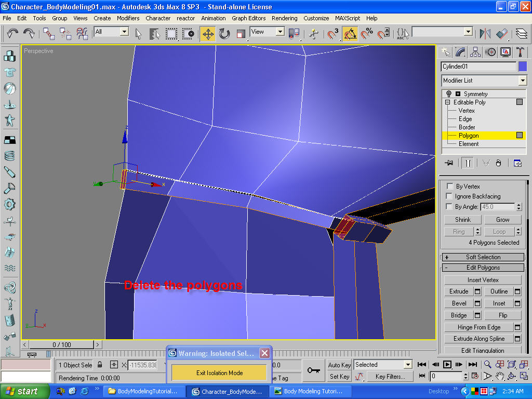Toggle the Angle Snap icon

(350, 34)
